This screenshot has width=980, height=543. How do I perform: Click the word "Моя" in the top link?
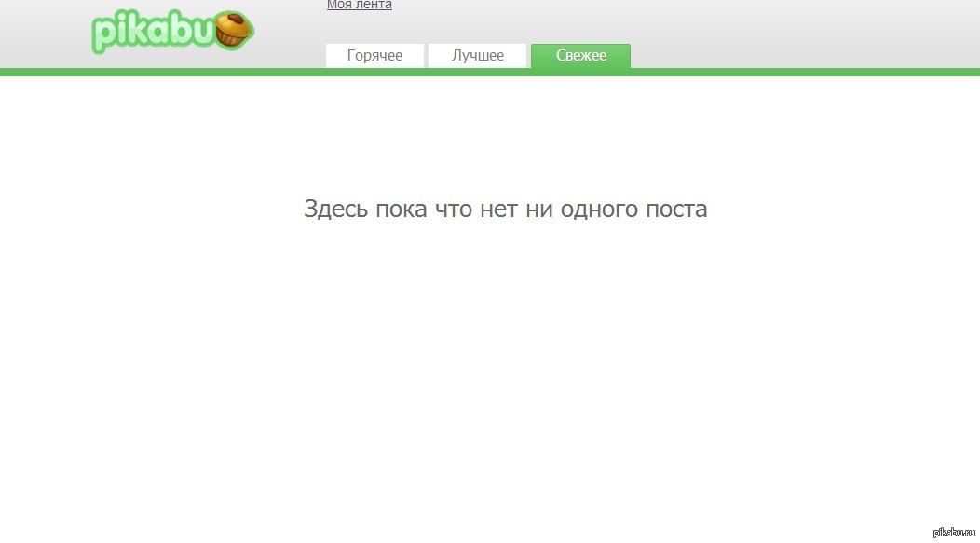click(x=337, y=5)
